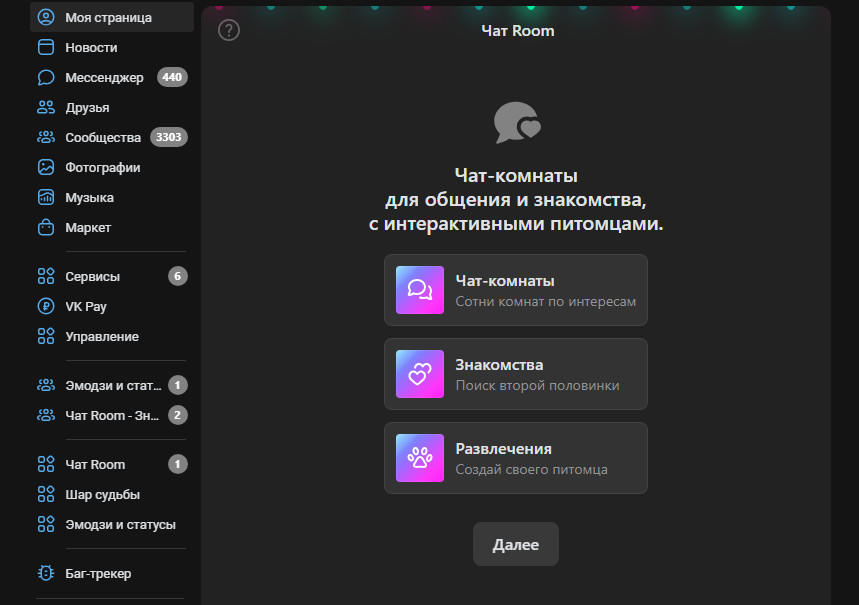This screenshot has height=605, width=859.
Task: Click the Друзья people icon
Action: (x=46, y=107)
